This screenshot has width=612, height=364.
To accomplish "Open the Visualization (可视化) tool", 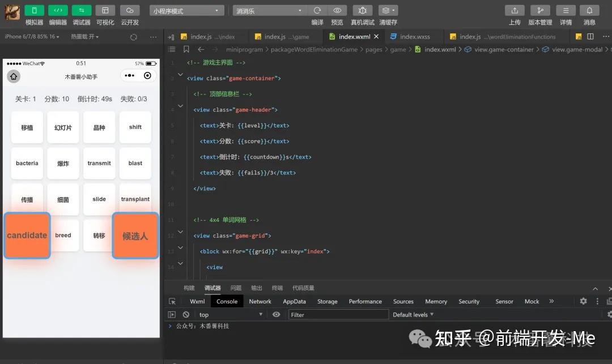I will (105, 11).
